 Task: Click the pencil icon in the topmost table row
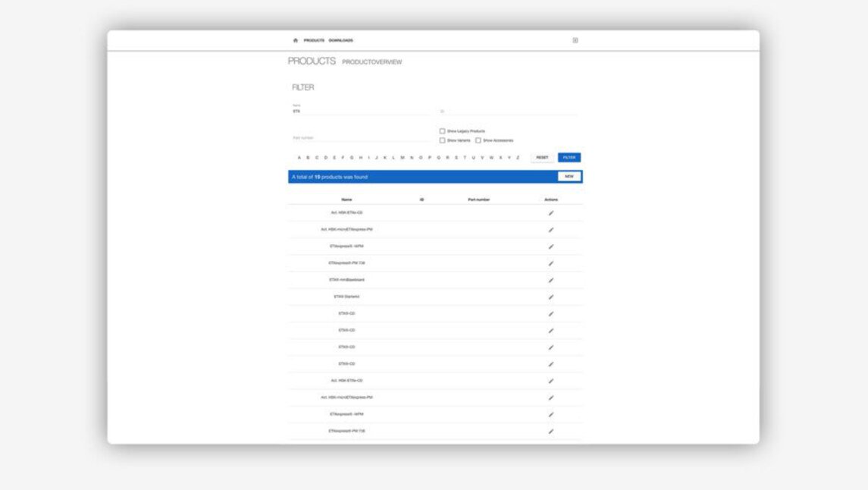click(551, 213)
